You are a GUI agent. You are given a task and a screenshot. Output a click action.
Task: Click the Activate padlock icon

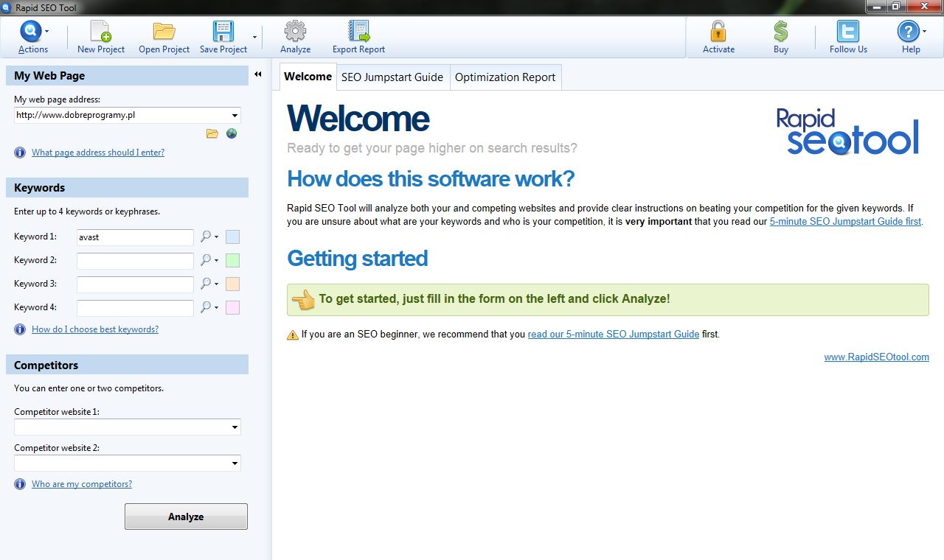point(718,32)
